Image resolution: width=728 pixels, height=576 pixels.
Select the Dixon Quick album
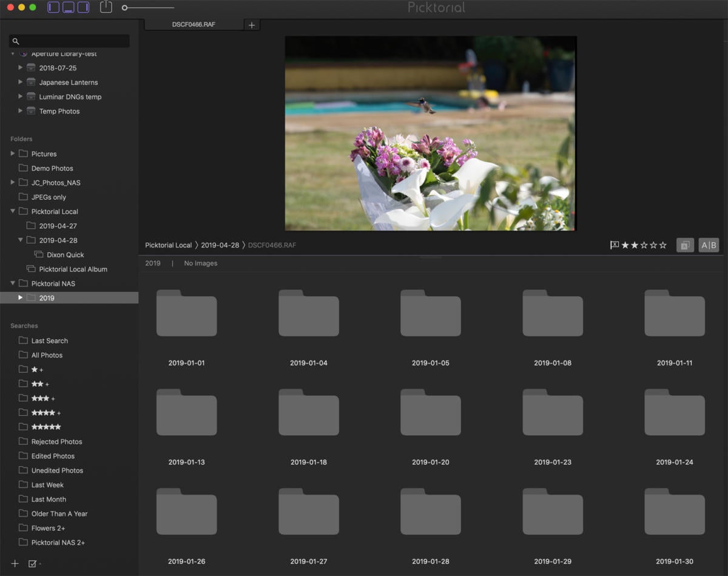66,255
